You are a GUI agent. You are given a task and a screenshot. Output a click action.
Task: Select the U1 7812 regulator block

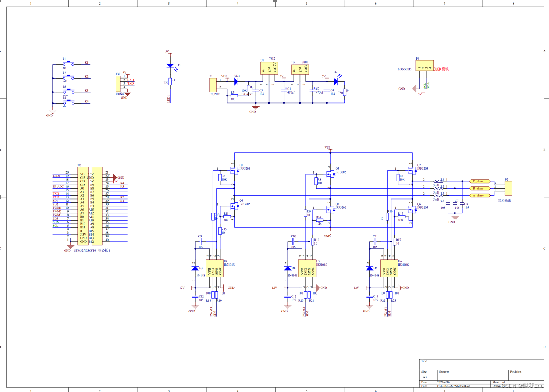coord(269,68)
